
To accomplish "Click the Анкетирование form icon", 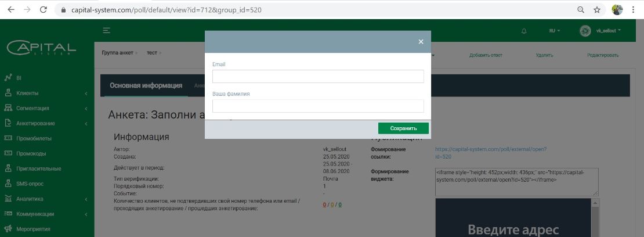I will point(8,123).
